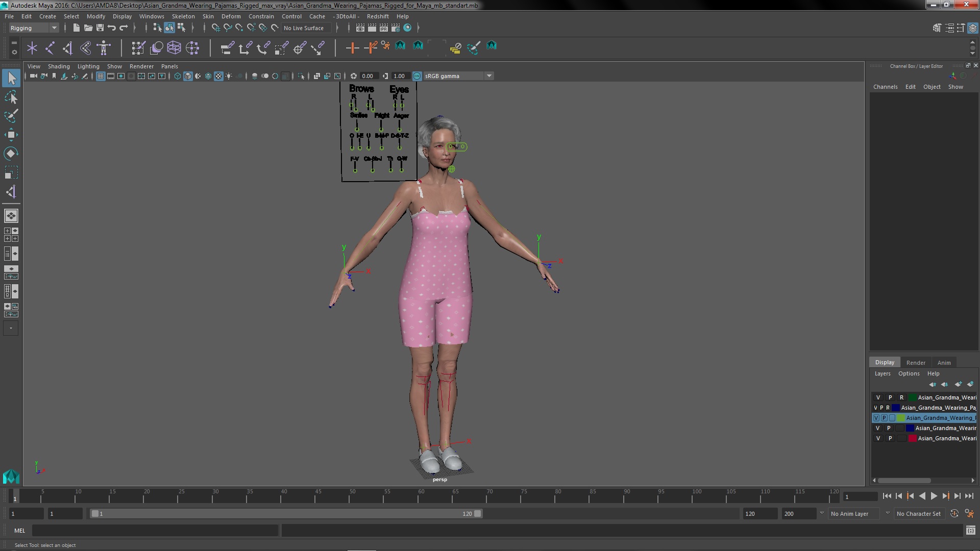Image resolution: width=980 pixels, height=551 pixels.
Task: Click the Open Scene folder icon
Action: (88, 28)
